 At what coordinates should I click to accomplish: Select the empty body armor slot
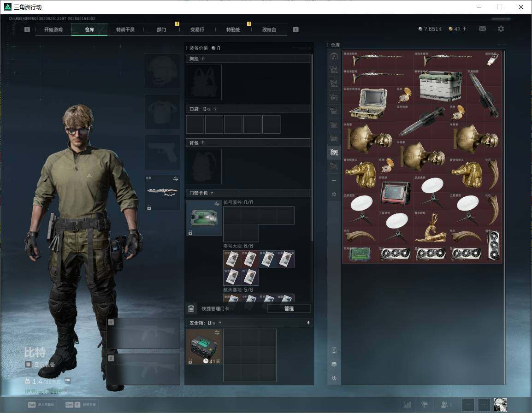tap(163, 112)
